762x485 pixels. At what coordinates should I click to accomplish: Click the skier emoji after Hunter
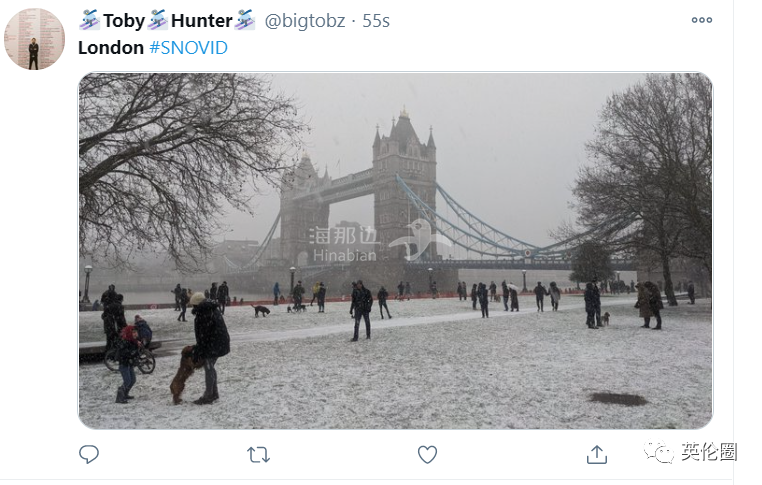pos(244,20)
